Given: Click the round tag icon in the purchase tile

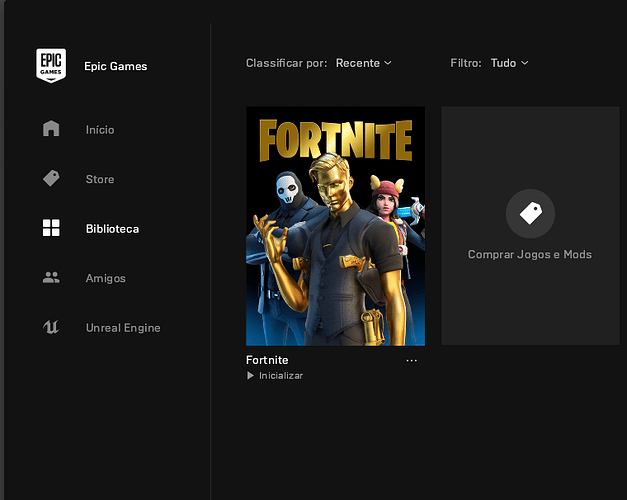Looking at the screenshot, I should coord(530,214).
